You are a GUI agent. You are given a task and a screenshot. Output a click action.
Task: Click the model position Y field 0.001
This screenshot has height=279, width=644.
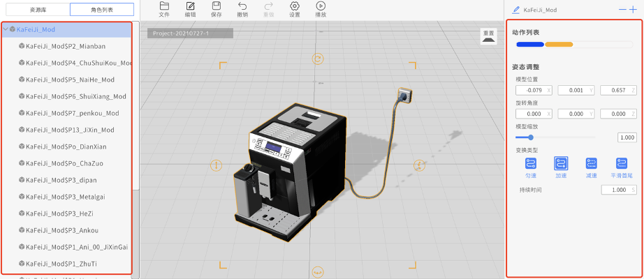tap(576, 90)
